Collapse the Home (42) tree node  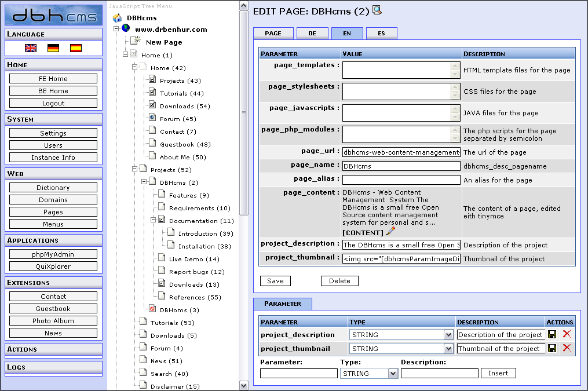pyautogui.click(x=134, y=67)
